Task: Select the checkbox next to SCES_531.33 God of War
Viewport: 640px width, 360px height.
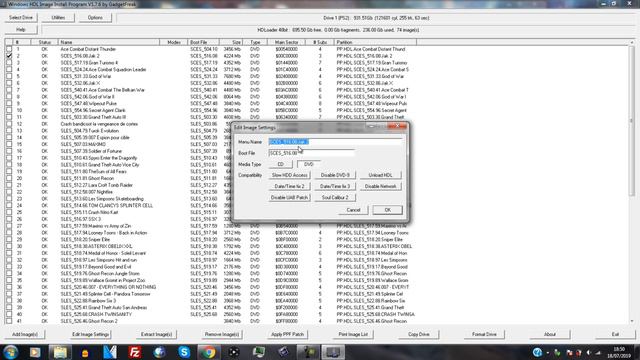Action: (x=9, y=76)
